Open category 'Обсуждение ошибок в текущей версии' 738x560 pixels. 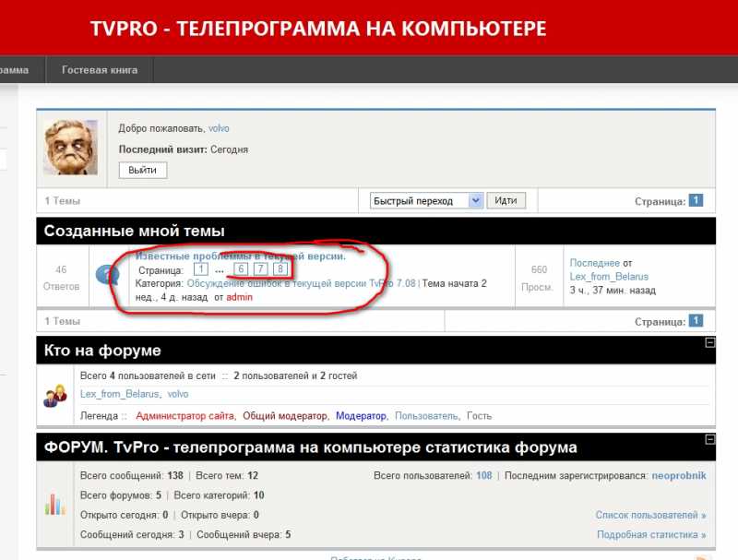click(x=302, y=283)
